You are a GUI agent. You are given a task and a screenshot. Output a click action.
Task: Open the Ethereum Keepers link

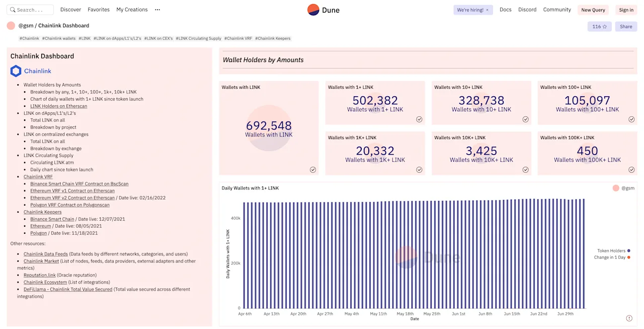[x=40, y=226]
